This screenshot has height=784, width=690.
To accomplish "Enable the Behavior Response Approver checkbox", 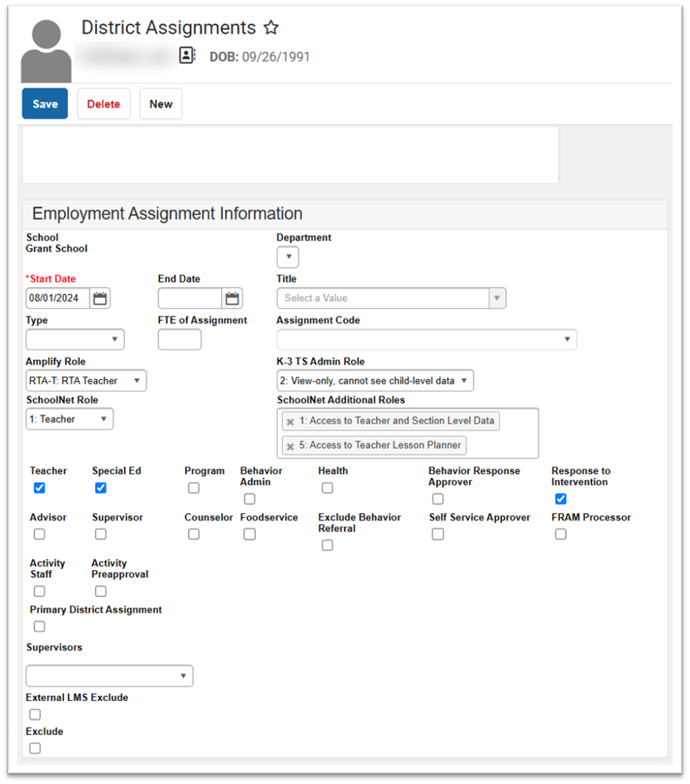I will (438, 499).
